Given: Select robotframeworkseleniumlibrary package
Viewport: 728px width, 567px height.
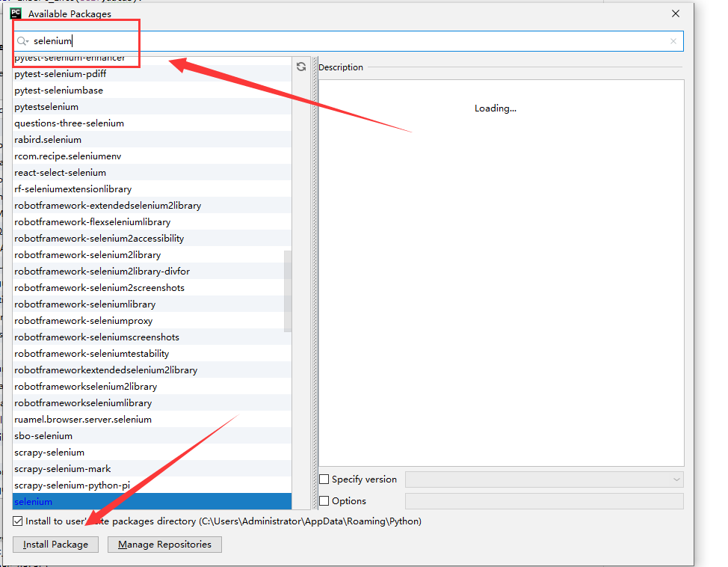Looking at the screenshot, I should (x=152, y=403).
